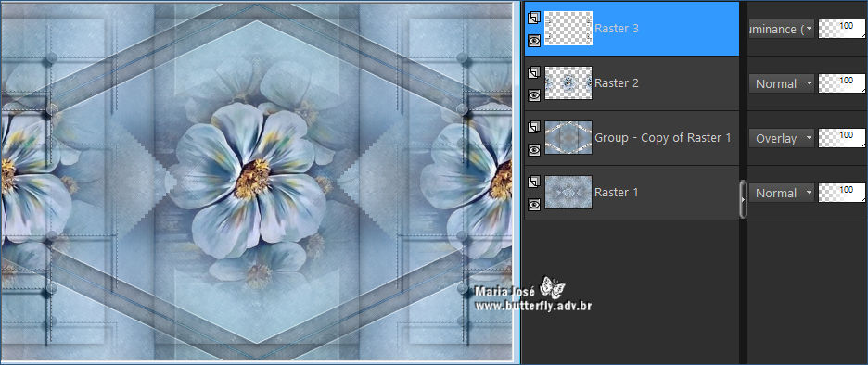Open Normal blend mode dropdown for Raster 1
Screen dimensions: 868x365
[x=781, y=193]
